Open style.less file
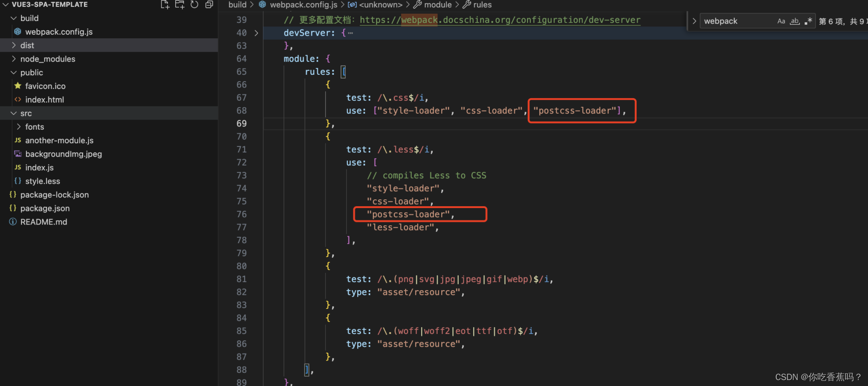The width and height of the screenshot is (868, 386). click(42, 181)
